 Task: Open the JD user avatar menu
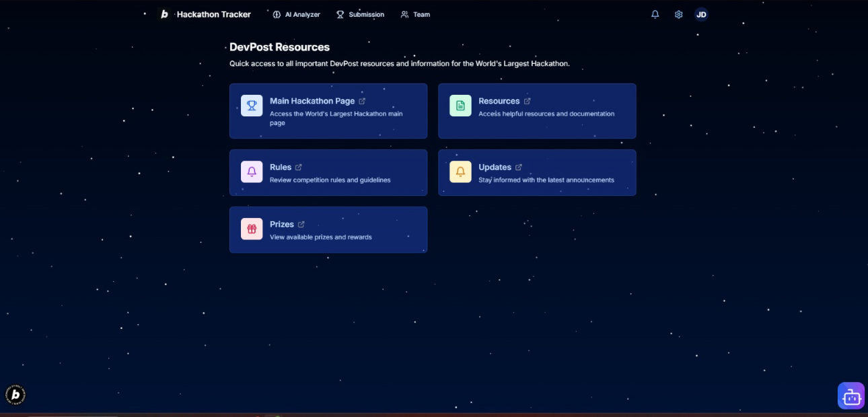tap(701, 14)
